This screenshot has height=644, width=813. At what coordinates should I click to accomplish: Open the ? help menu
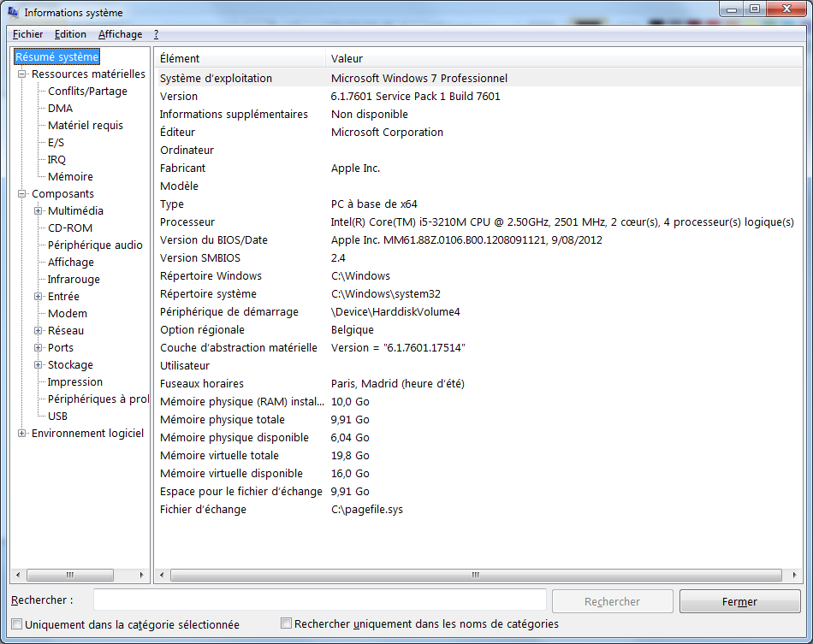tap(156, 34)
